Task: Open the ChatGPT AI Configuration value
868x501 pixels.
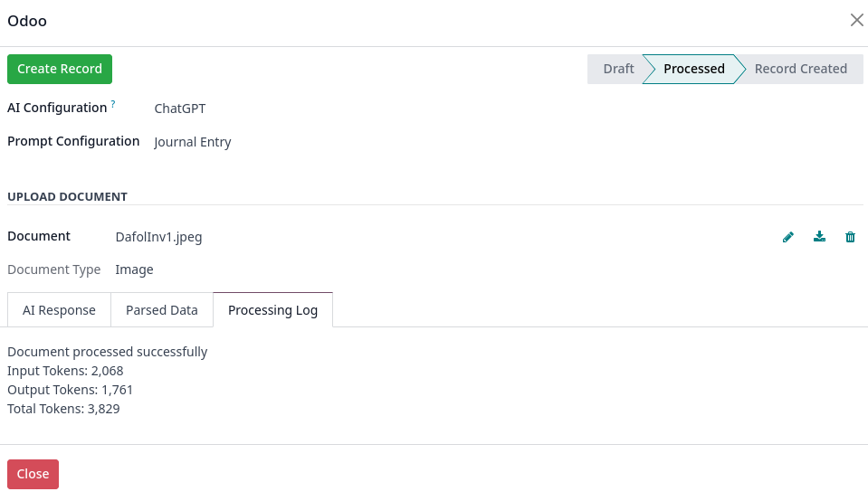Action: (180, 109)
